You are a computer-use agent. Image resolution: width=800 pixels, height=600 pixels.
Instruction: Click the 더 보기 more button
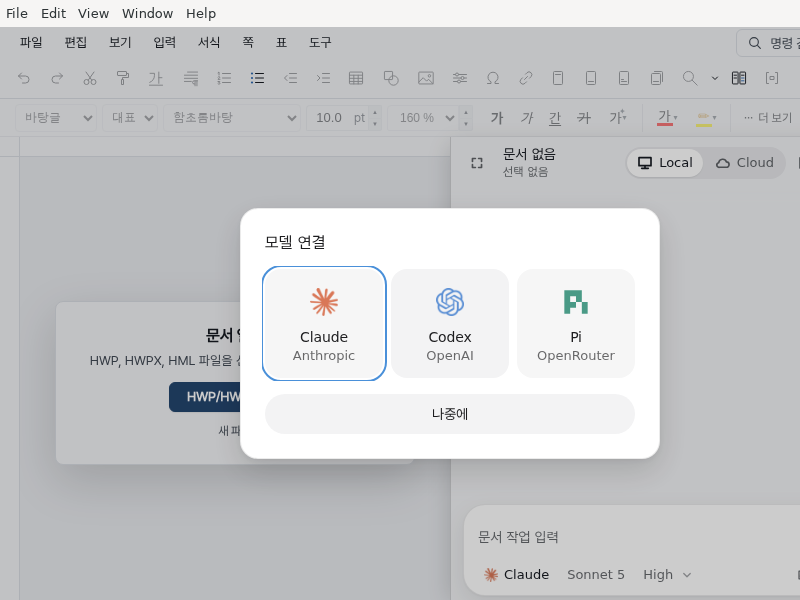pyautogui.click(x=767, y=118)
